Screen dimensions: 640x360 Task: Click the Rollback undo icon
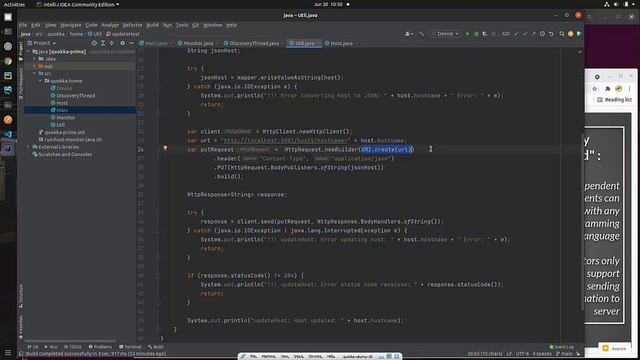(551, 34)
